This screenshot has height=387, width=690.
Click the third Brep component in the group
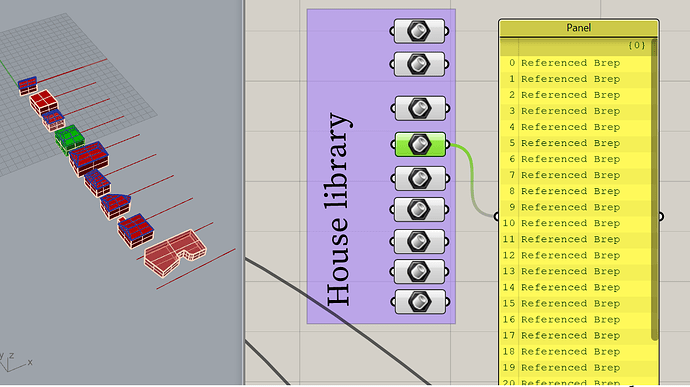pos(420,108)
